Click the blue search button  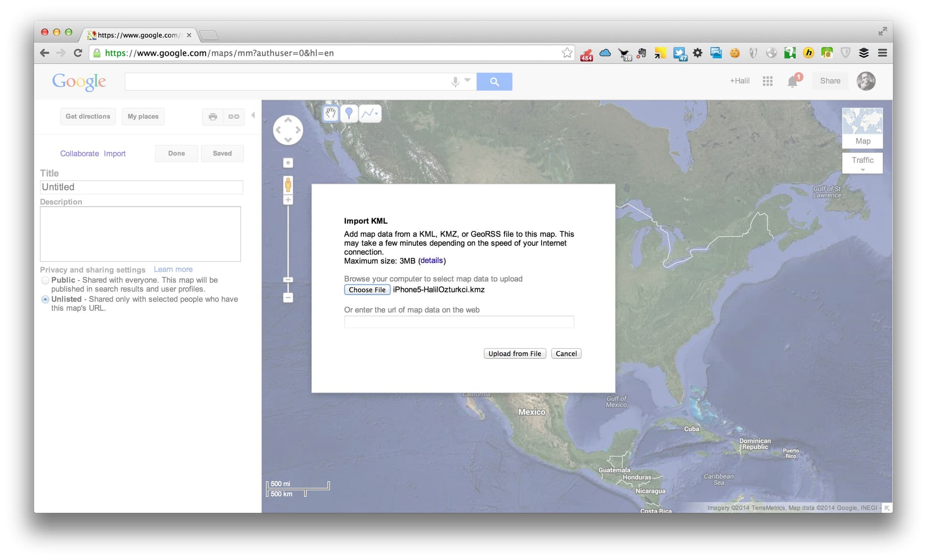(x=494, y=82)
